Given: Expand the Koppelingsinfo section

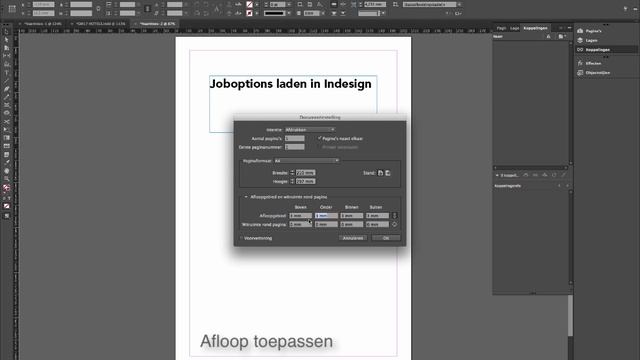Looking at the screenshot, I should tap(508, 186).
